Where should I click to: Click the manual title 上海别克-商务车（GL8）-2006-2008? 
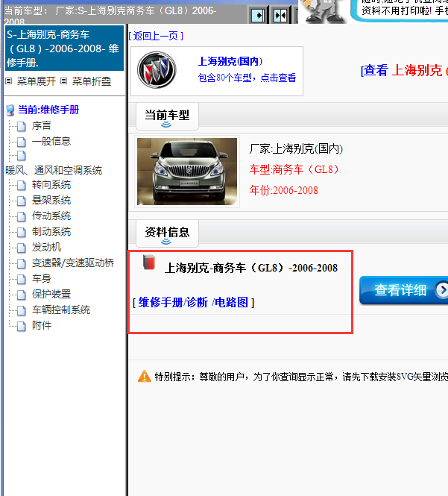point(251,269)
